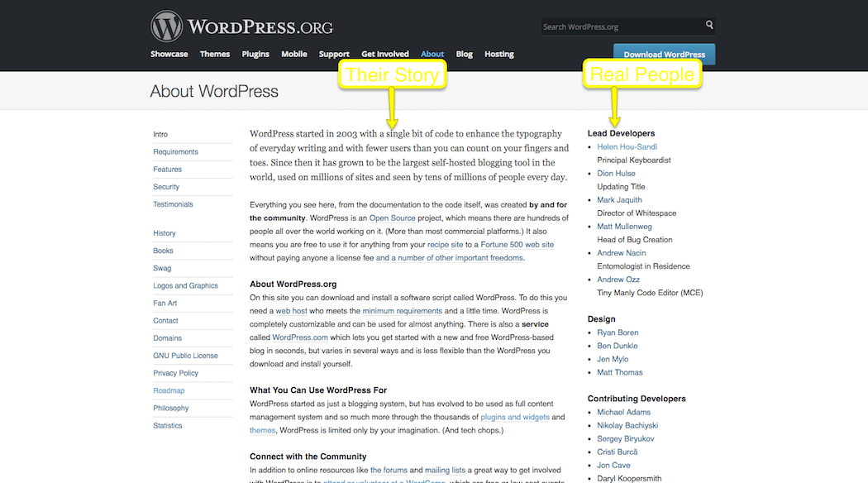Open Requirements in the sidebar
Image resolution: width=868 pixels, height=483 pixels.
175,152
